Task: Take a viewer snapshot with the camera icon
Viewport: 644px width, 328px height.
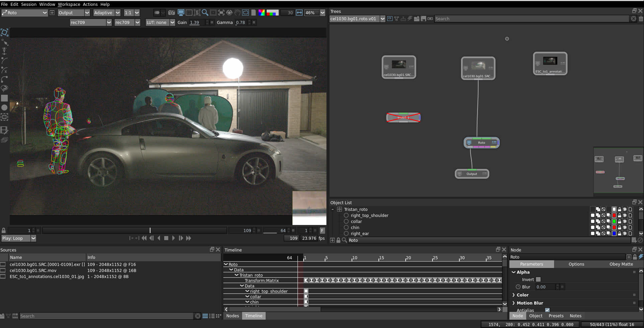Action: pyautogui.click(x=171, y=13)
